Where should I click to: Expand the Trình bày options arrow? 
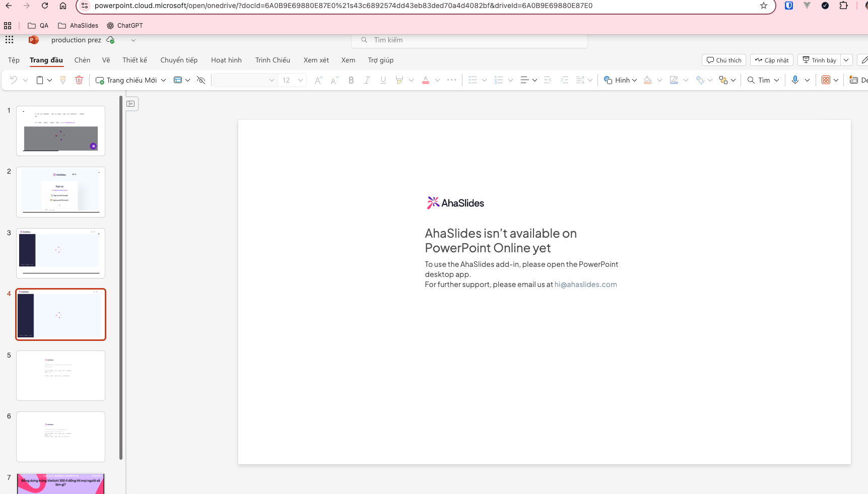pyautogui.click(x=846, y=60)
